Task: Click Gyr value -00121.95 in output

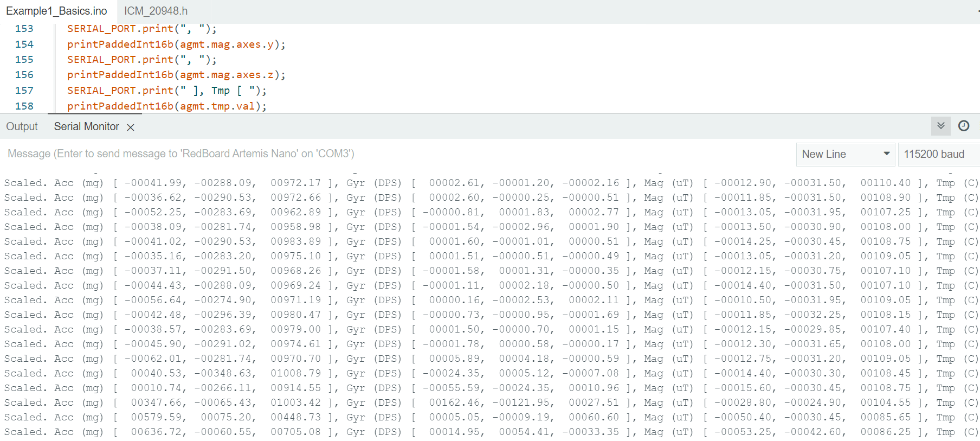Action: [x=520, y=403]
